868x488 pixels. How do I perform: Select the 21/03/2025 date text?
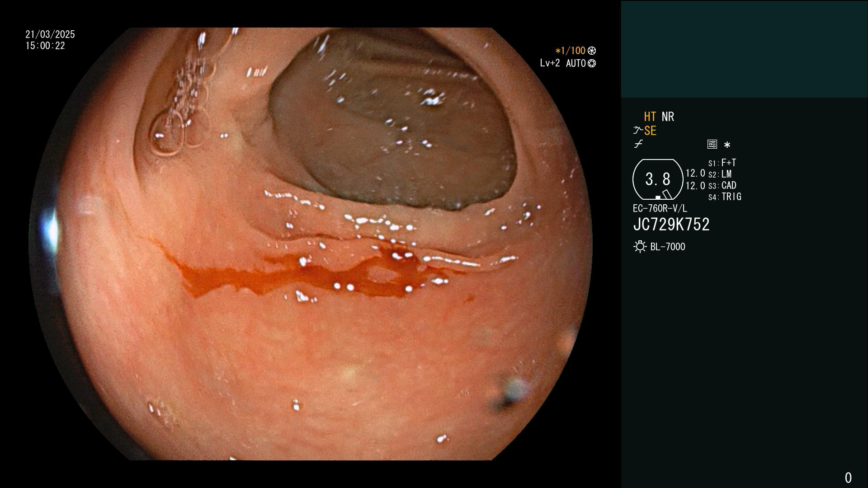(50, 34)
